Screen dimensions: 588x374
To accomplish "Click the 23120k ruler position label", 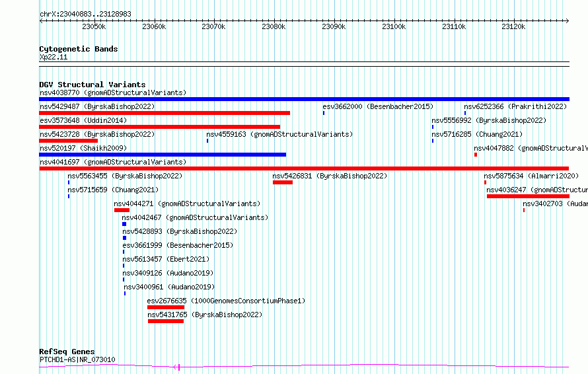I will (x=513, y=26).
